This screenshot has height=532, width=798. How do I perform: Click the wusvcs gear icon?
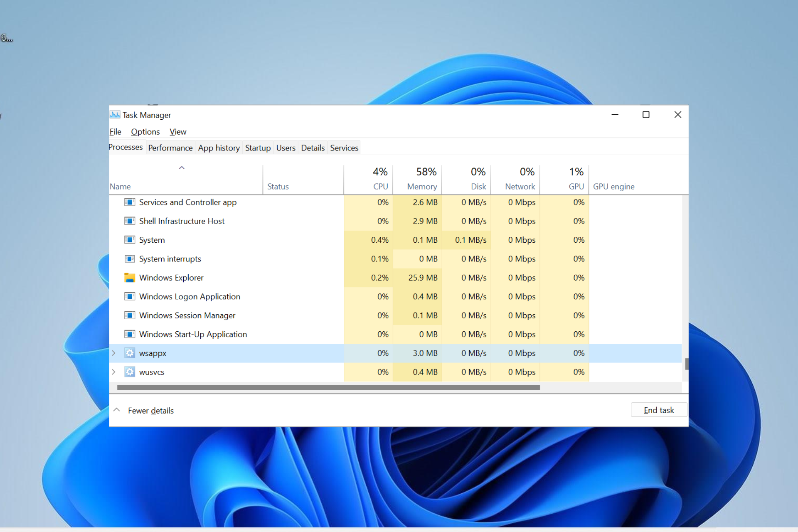(x=130, y=372)
